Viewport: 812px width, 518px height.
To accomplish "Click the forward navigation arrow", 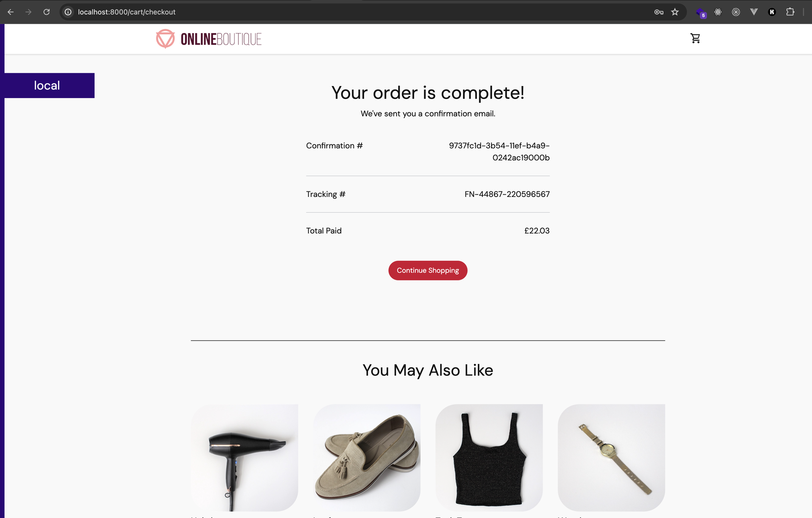I will click(x=29, y=12).
